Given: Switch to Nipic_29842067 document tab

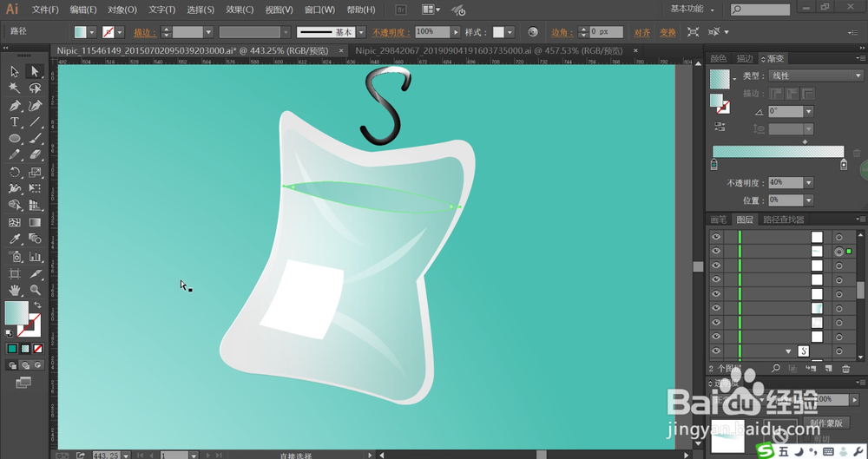Looking at the screenshot, I should pos(490,51).
